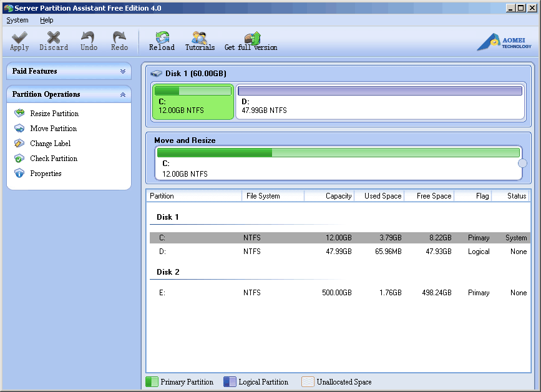541x392 pixels.
Task: Open the System menu
Action: click(17, 20)
